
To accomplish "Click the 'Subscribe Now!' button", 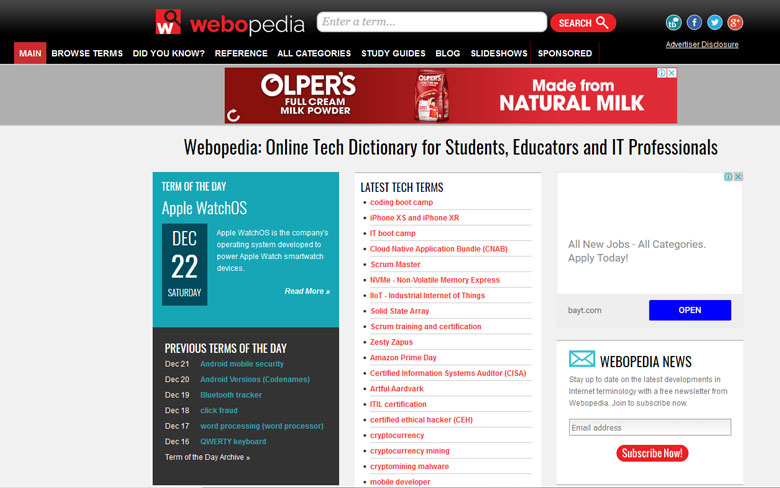I will click(652, 453).
